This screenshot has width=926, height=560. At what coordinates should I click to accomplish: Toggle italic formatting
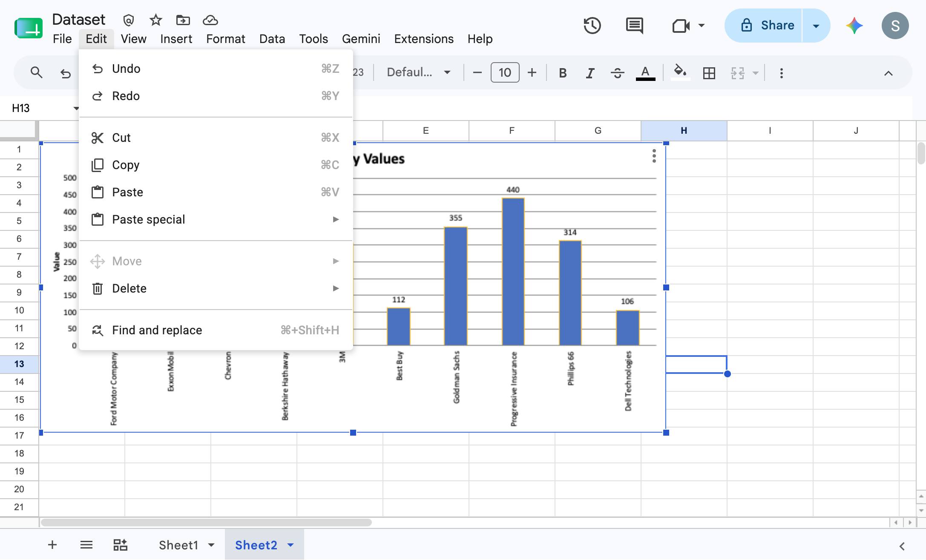click(x=590, y=73)
